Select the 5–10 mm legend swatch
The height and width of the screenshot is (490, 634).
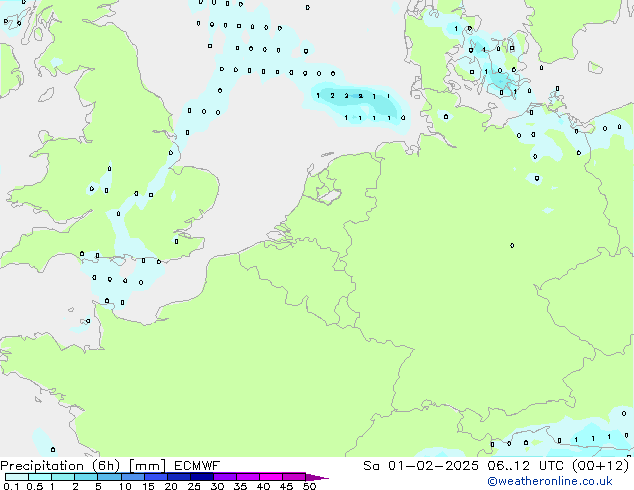(109, 477)
